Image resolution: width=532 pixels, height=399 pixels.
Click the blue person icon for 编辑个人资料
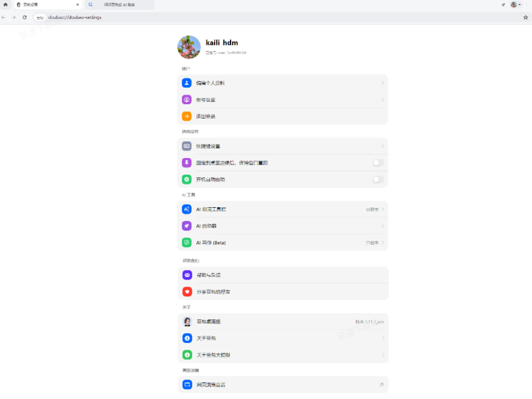187,83
